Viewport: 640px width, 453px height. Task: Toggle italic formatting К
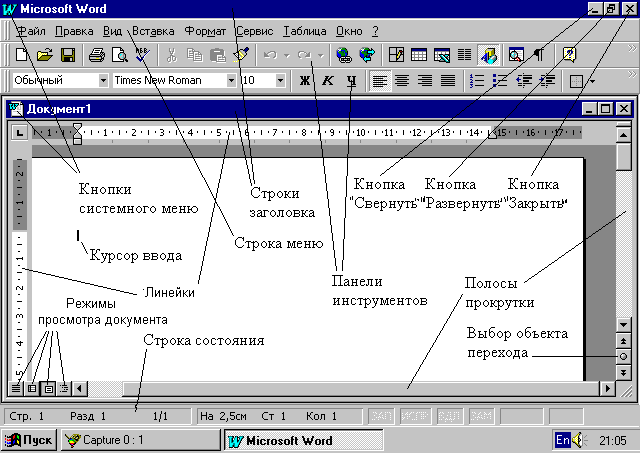coord(327,80)
